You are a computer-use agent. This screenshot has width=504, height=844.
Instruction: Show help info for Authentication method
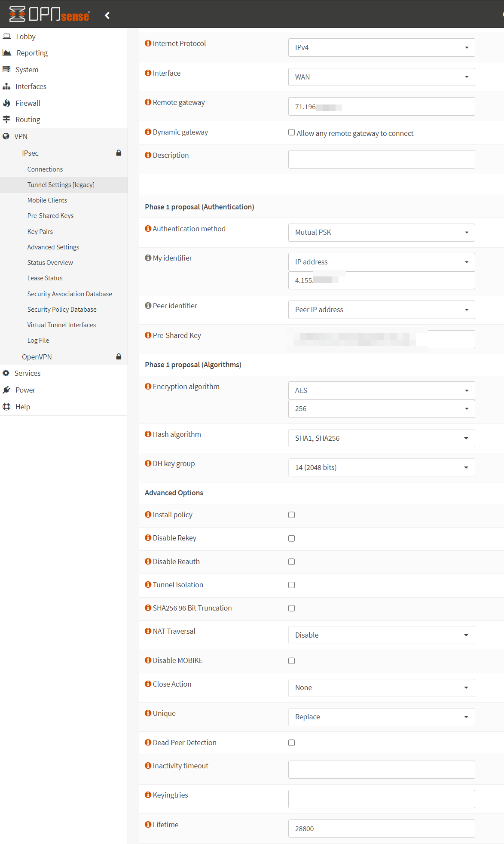point(148,228)
